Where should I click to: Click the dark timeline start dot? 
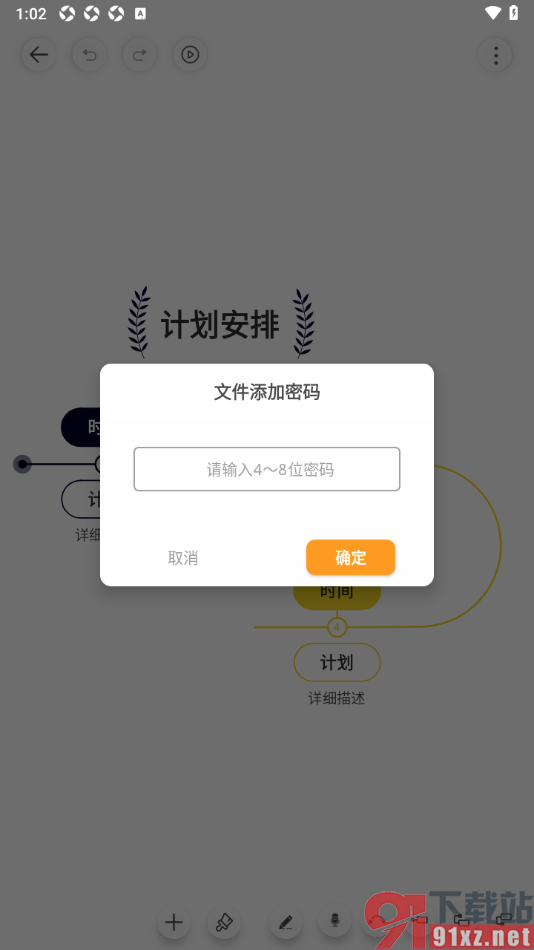point(22,465)
